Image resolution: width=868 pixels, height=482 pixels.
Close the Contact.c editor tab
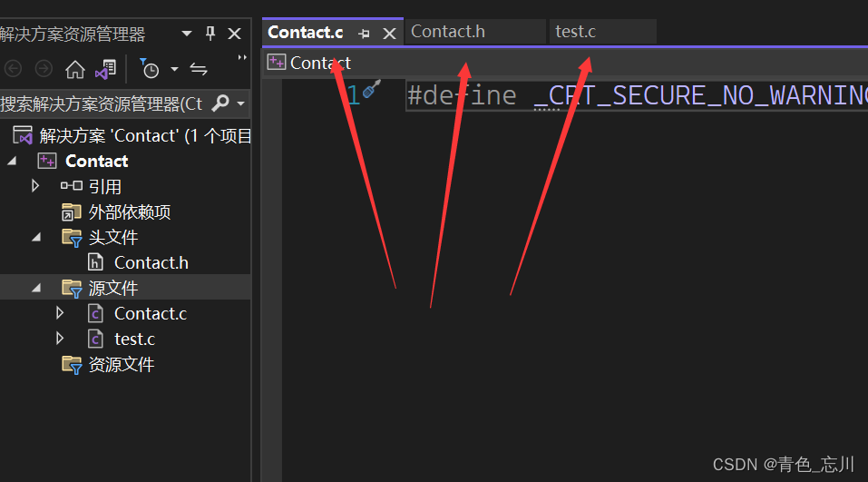(390, 34)
